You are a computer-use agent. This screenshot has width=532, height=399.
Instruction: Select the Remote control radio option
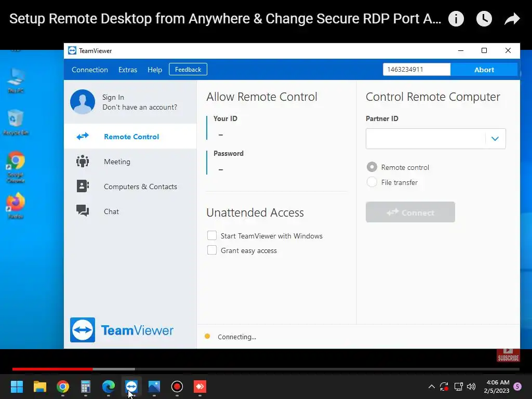pyautogui.click(x=372, y=167)
